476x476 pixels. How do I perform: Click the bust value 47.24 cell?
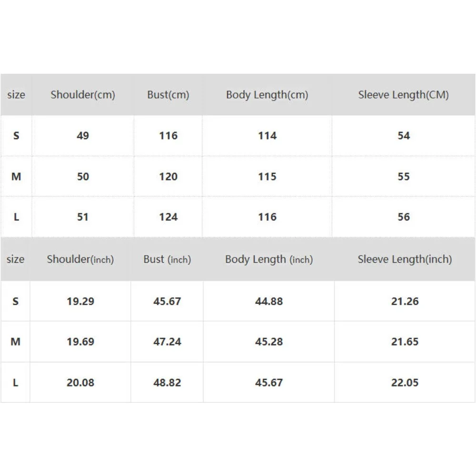point(167,342)
